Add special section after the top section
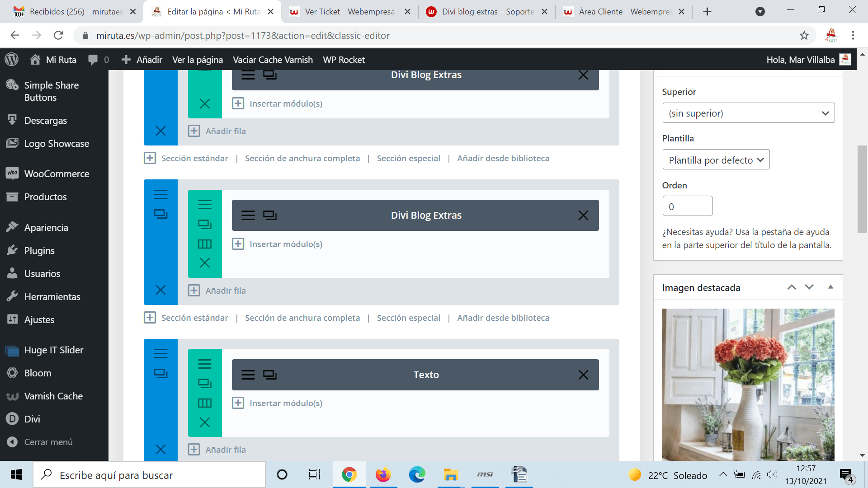Image resolution: width=868 pixels, height=488 pixels. 409,159
